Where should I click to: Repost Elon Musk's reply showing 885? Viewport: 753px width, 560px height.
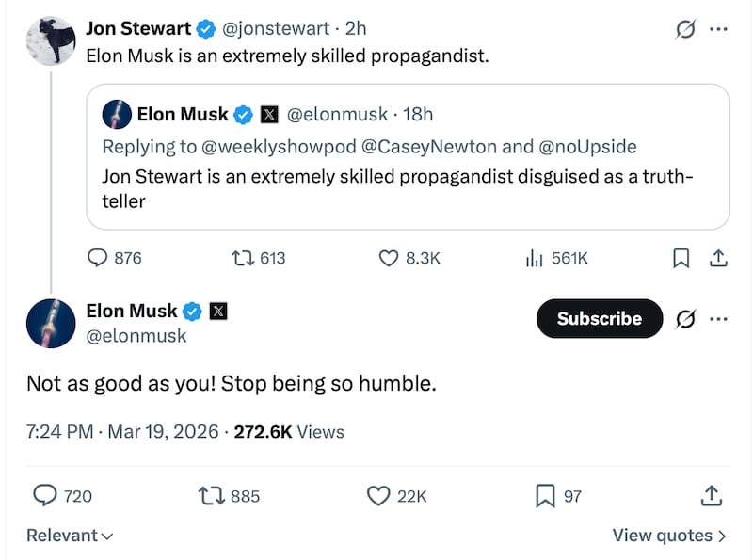[209, 495]
